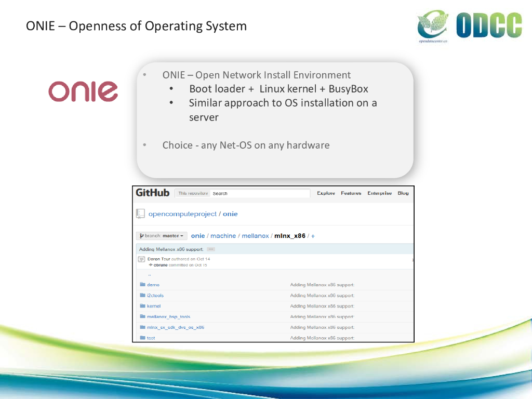Open the mlnx_sx_sdk_dvs_os_x86 folder
Screen dimensions: 532x399
(x=175, y=327)
